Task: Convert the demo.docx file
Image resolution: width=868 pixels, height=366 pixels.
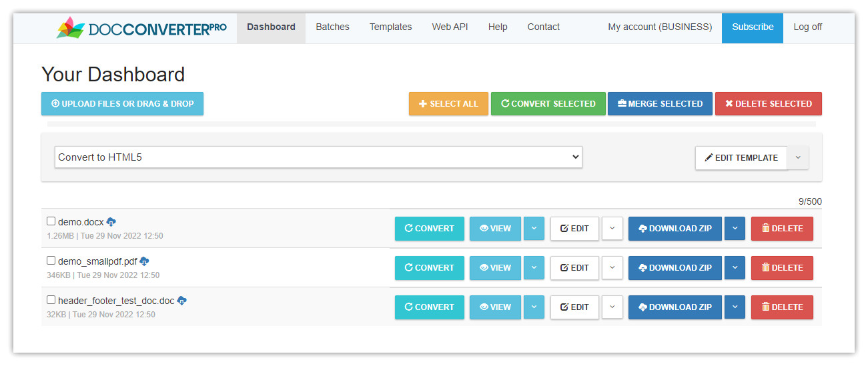Action: (430, 229)
